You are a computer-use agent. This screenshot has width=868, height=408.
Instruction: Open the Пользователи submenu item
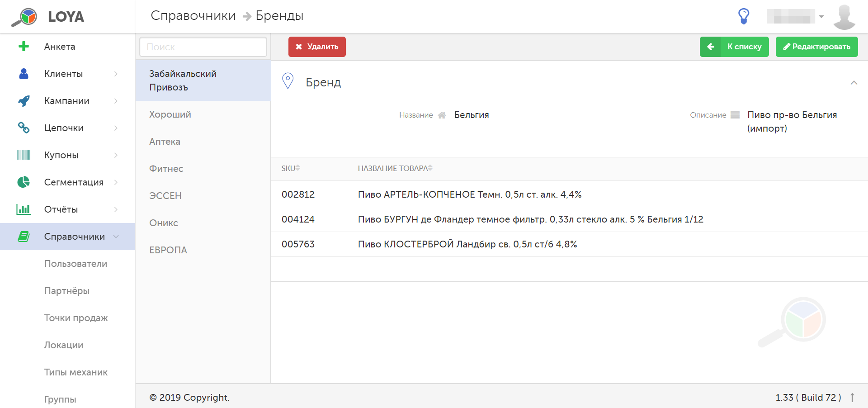tap(75, 264)
